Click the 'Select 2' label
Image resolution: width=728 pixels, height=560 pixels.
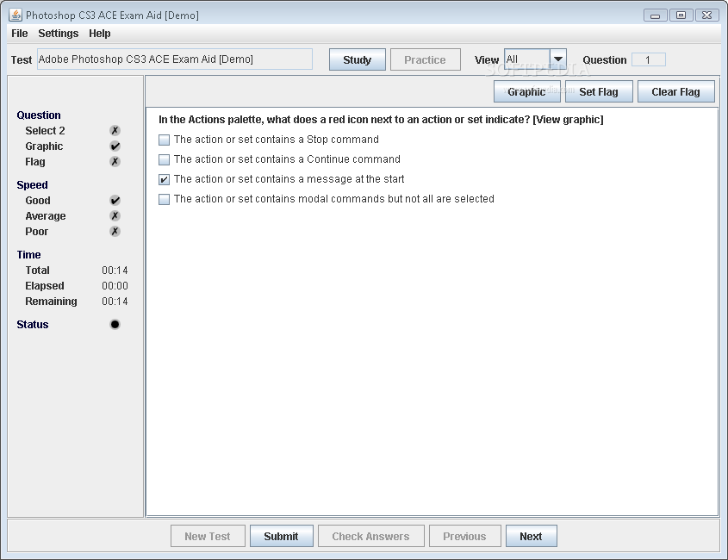coord(45,130)
